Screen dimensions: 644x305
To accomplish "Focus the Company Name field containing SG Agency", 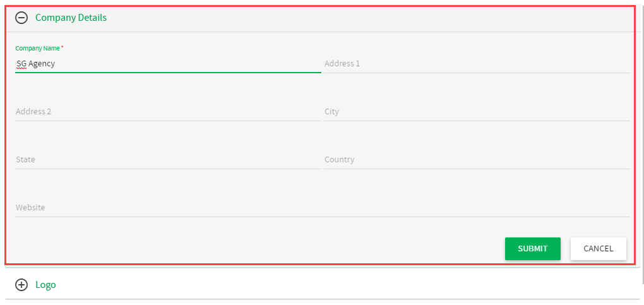I will [168, 64].
